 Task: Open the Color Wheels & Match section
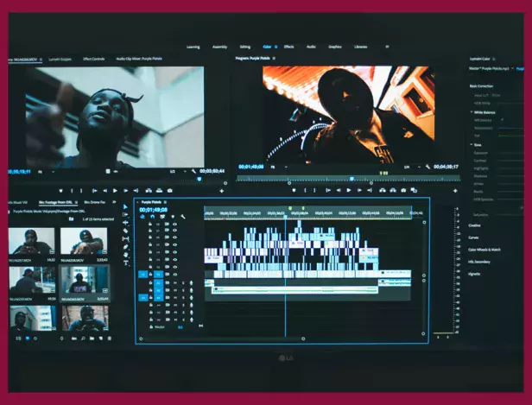tap(484, 250)
